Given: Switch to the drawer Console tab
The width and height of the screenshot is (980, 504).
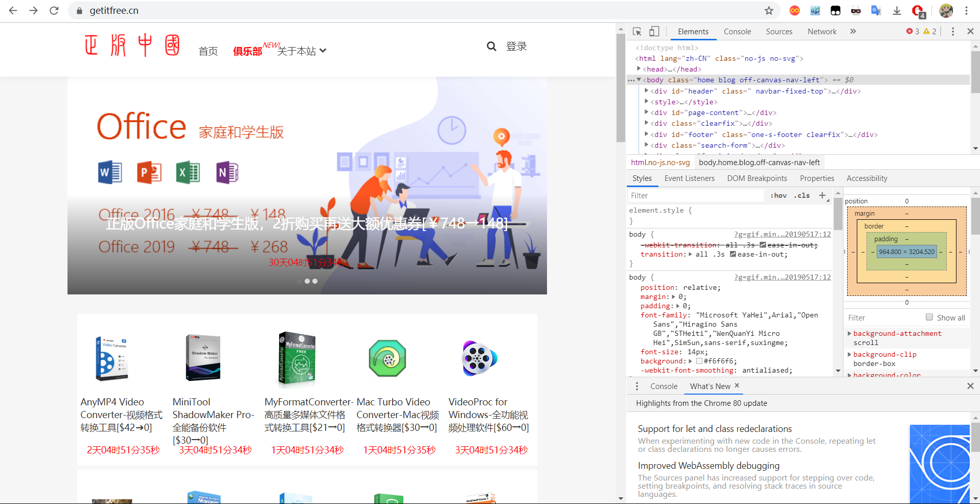Looking at the screenshot, I should (x=664, y=386).
